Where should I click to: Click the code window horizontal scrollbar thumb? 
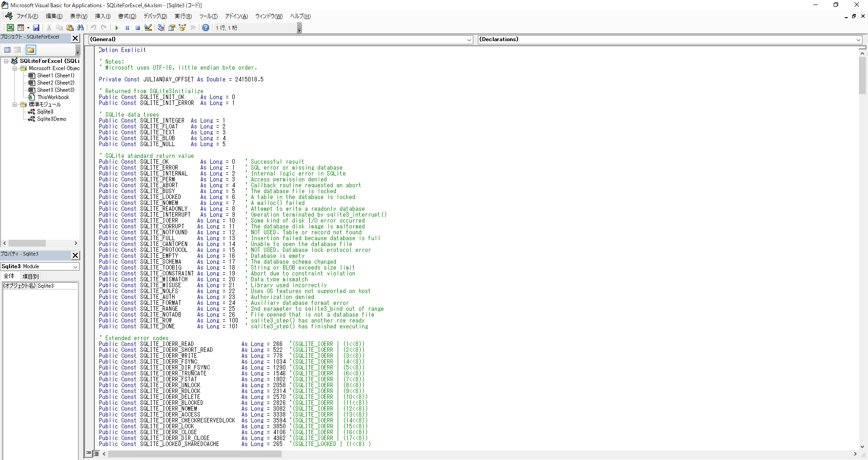pyautogui.click(x=194, y=454)
